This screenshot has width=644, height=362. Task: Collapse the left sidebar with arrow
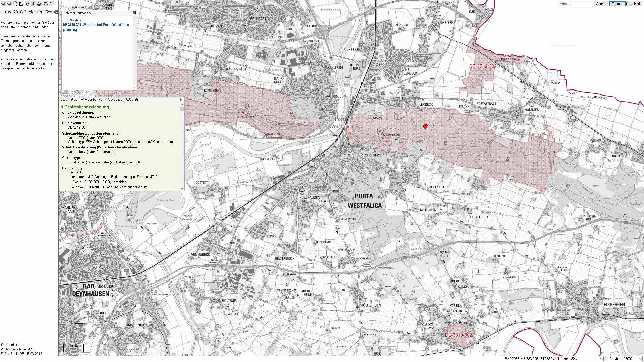pos(56,12)
